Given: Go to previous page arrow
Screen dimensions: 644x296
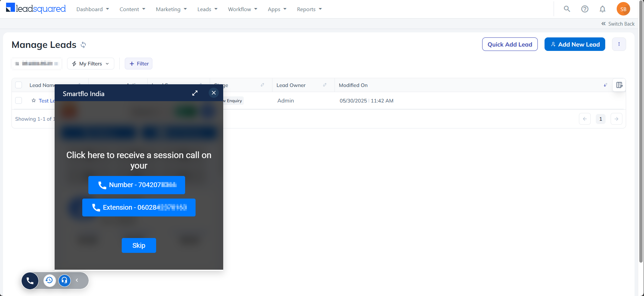Looking at the screenshot, I should [x=585, y=119].
